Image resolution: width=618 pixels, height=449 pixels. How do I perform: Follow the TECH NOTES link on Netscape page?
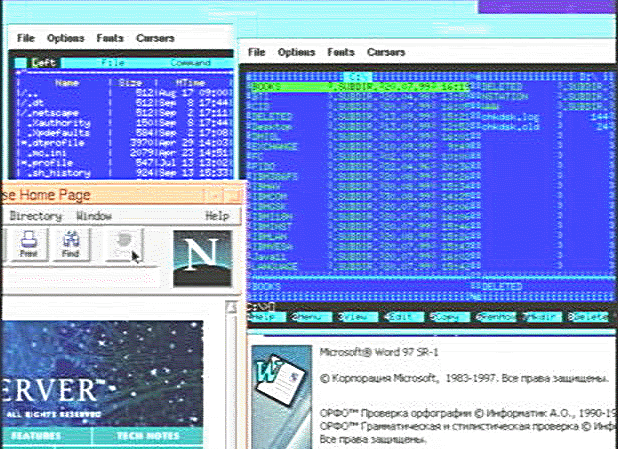click(x=148, y=436)
